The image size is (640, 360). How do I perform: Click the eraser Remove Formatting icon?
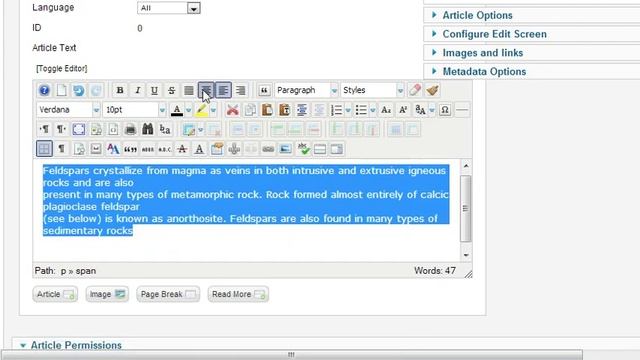415,90
